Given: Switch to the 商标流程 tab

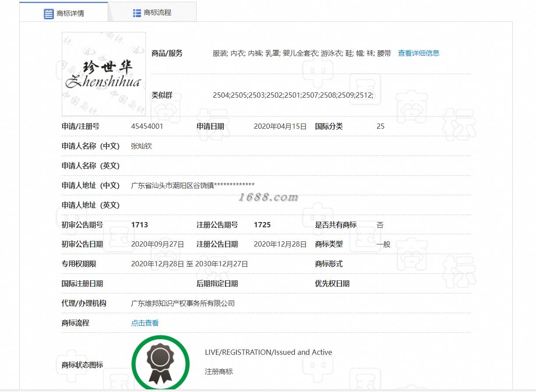Looking at the screenshot, I should click(152, 12).
